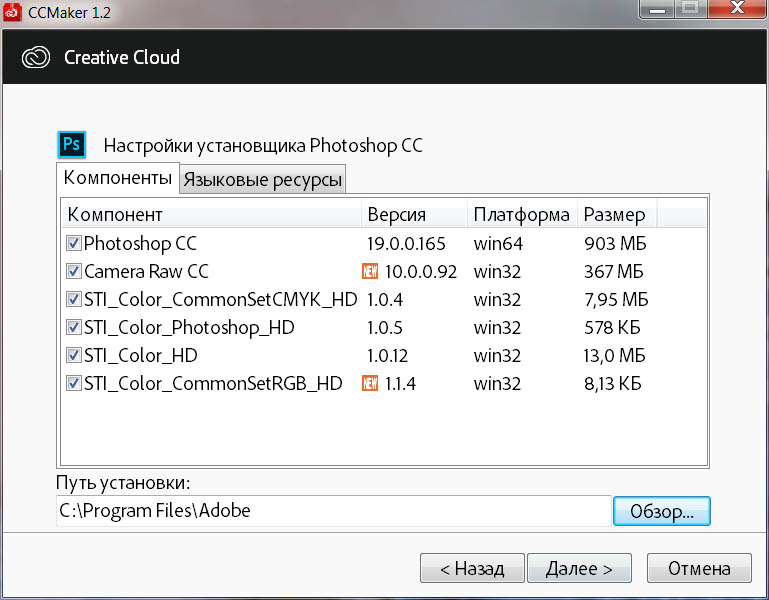Sort by the Размер column header
Image resolution: width=769 pixels, height=600 pixels.
tap(617, 215)
